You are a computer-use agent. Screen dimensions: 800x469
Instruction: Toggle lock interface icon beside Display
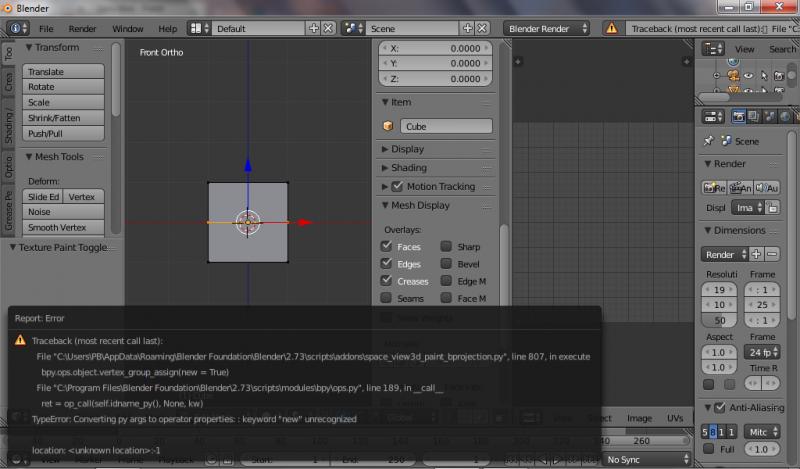pyautogui.click(x=772, y=208)
